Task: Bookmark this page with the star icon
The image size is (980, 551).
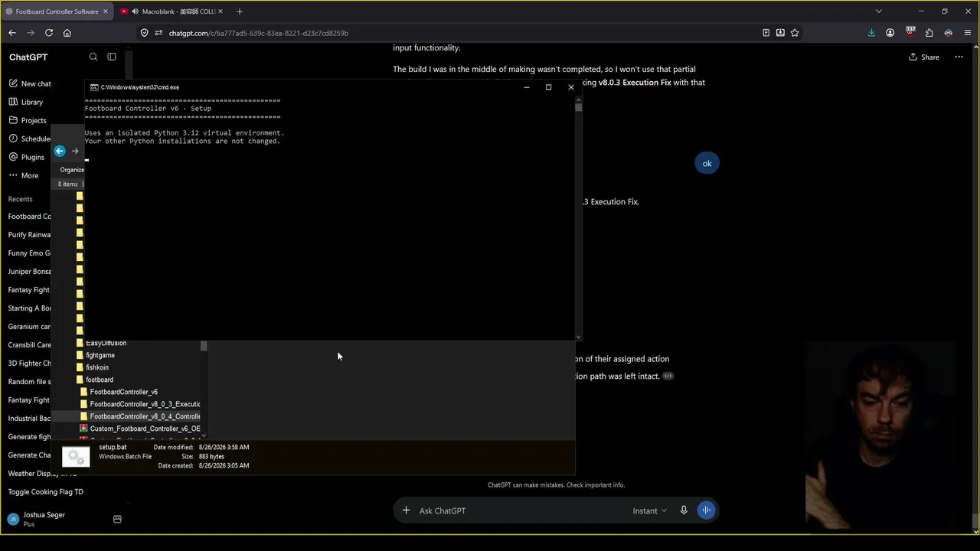Action: 795,33
